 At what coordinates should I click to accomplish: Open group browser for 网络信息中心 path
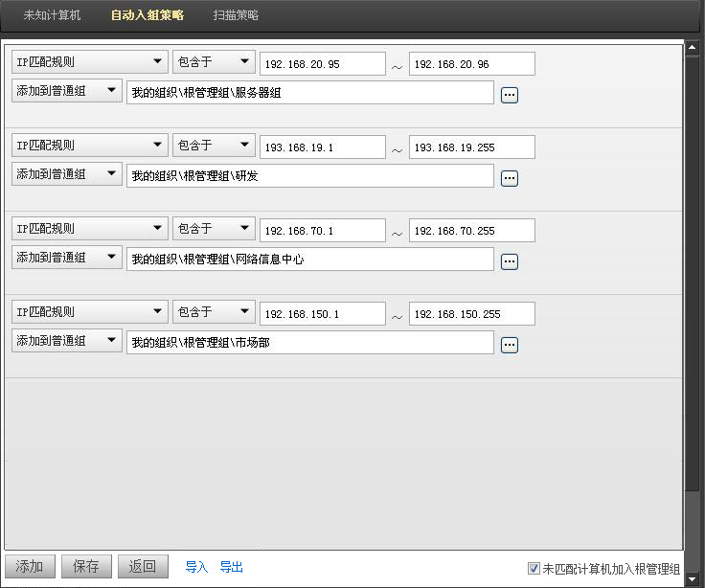click(x=510, y=261)
